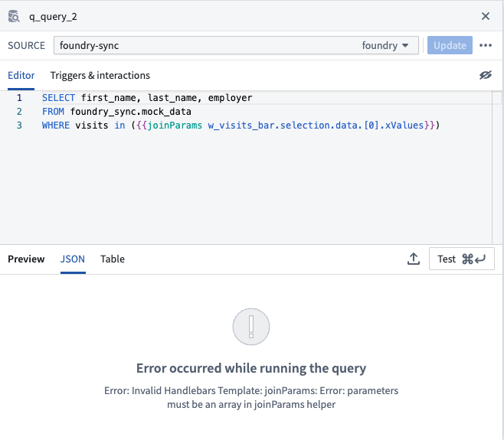The height and width of the screenshot is (440, 504).
Task: Click the error exclamation icon
Action: [x=251, y=327]
